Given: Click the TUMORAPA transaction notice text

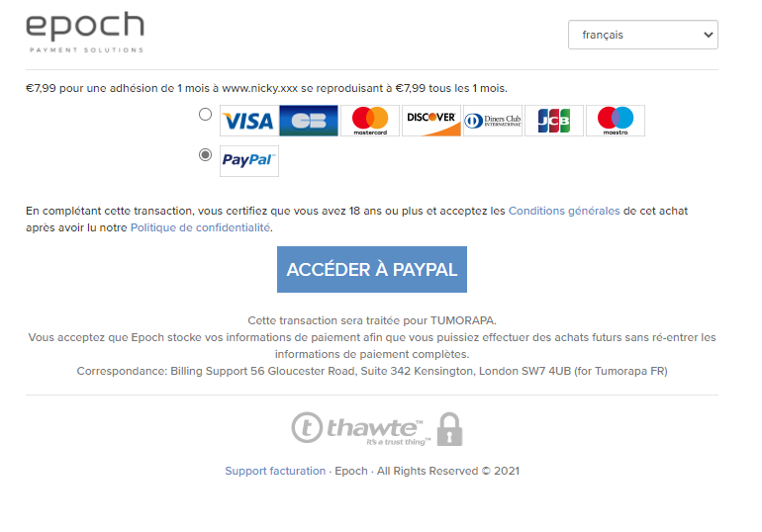Looking at the screenshot, I should [x=372, y=320].
